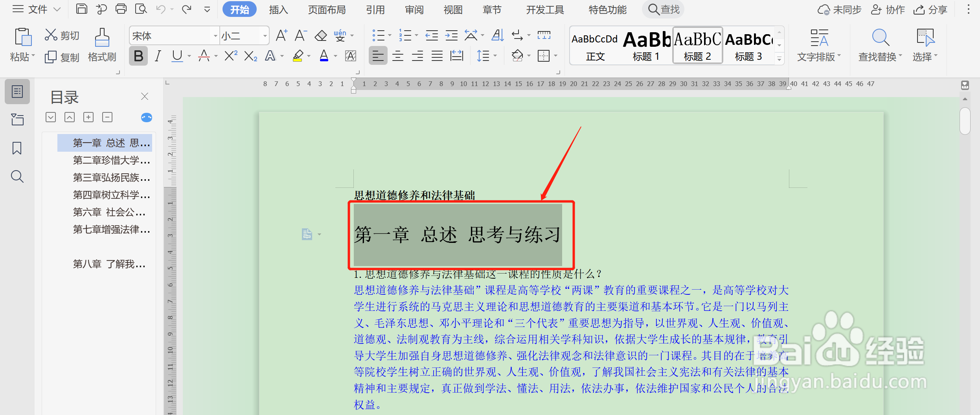Switch to 开发工具 tab
This screenshot has height=415, width=980.
coord(545,9)
